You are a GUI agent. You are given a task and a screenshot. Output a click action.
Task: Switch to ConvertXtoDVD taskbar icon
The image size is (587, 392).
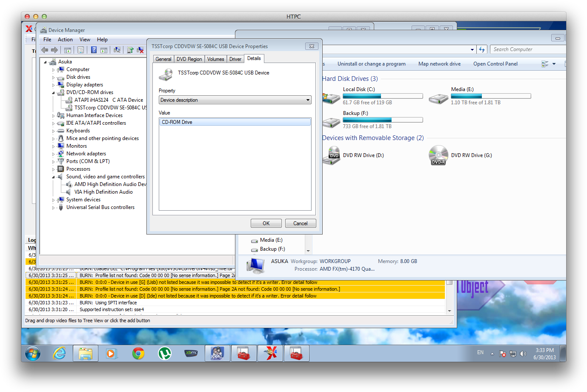[x=270, y=353]
